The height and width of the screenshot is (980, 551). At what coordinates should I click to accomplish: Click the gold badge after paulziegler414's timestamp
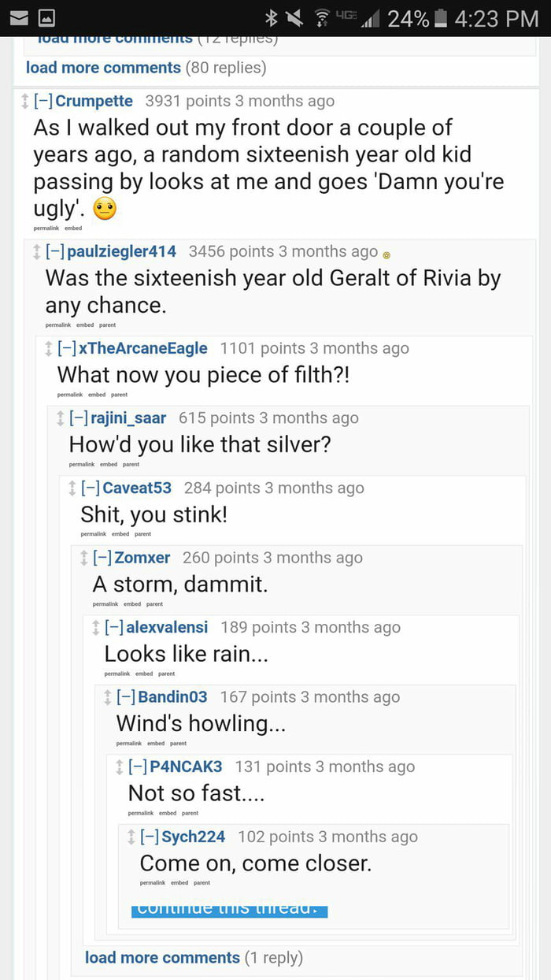[386, 254]
